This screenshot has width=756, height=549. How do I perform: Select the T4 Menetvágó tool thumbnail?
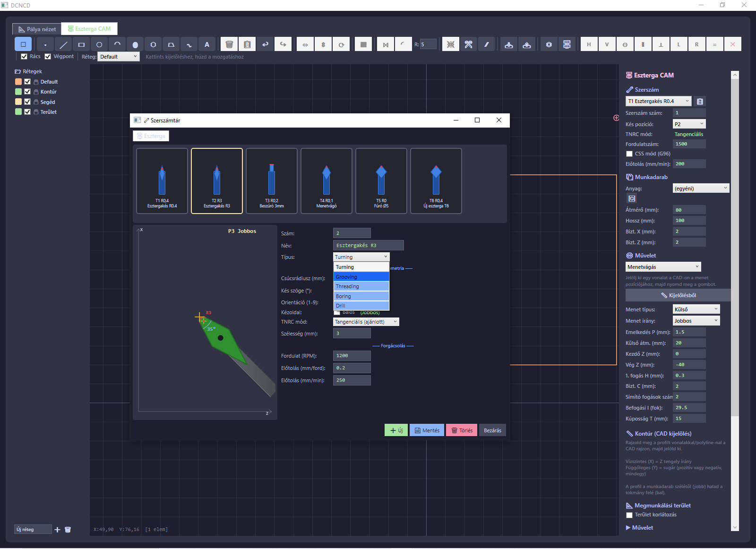point(326,181)
